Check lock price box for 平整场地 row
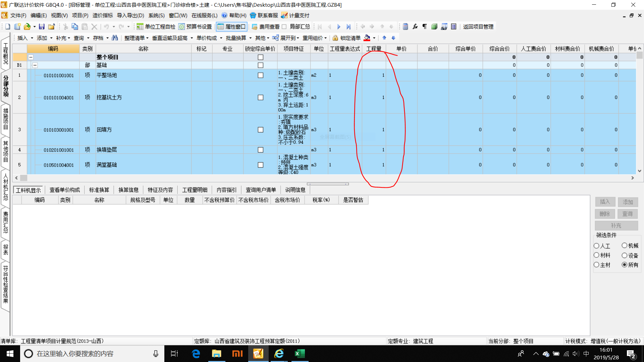Screen dimensions: 644x362 click(261, 75)
